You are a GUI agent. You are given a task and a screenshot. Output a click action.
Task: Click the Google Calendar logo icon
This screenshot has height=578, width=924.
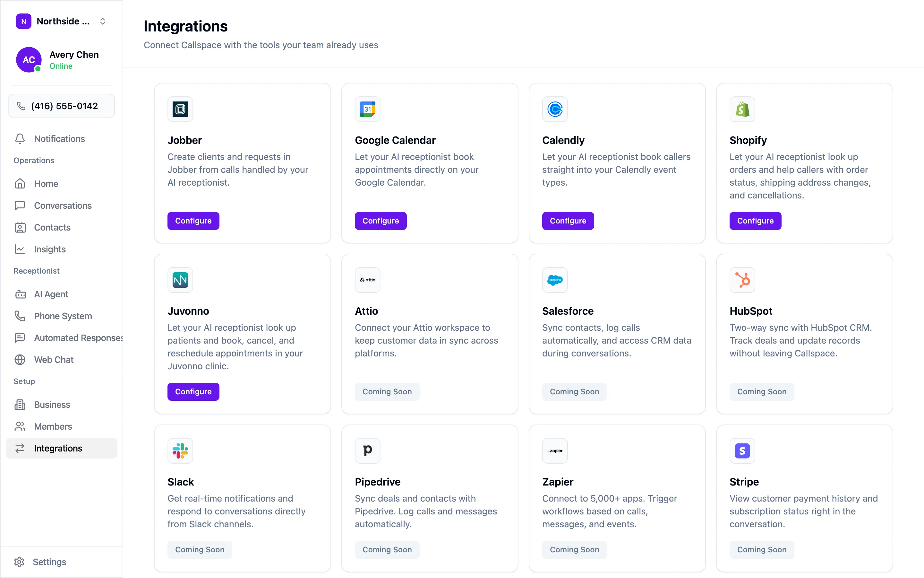click(x=367, y=109)
